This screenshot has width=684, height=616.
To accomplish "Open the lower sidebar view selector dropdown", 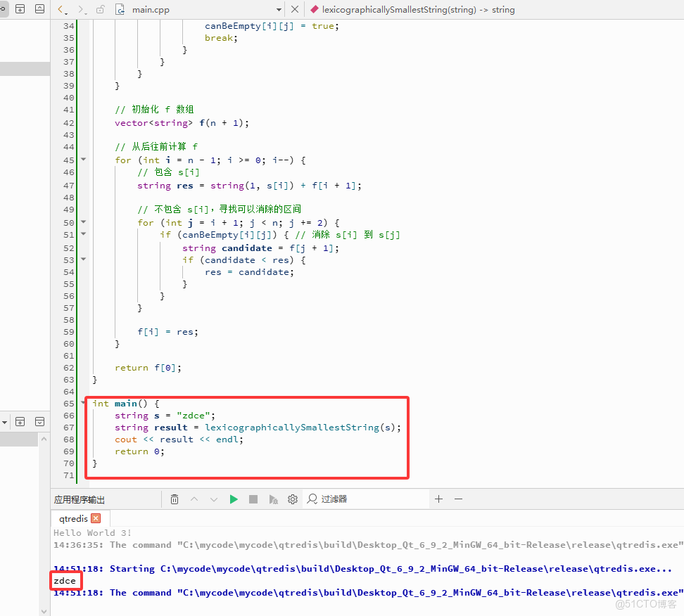I will point(4,422).
